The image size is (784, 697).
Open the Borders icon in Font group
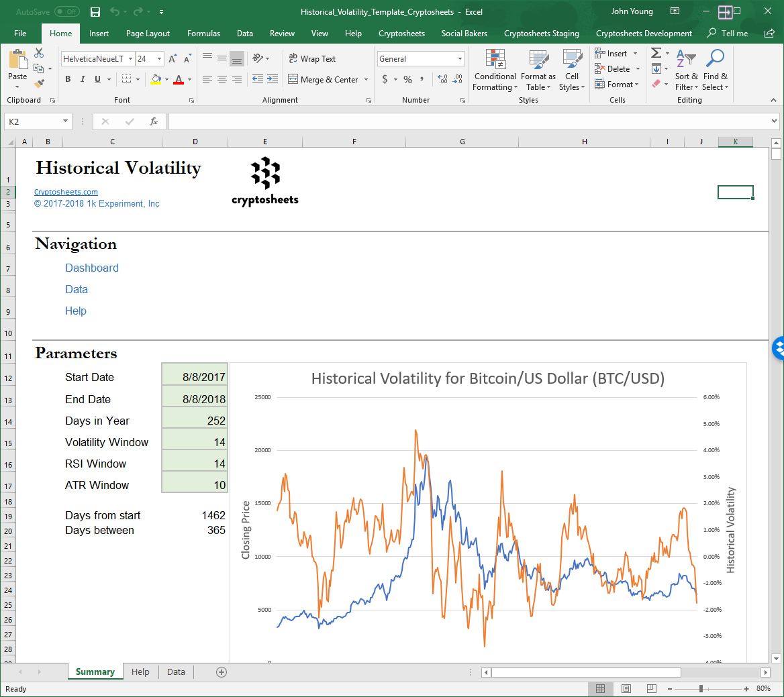pyautogui.click(x=126, y=79)
